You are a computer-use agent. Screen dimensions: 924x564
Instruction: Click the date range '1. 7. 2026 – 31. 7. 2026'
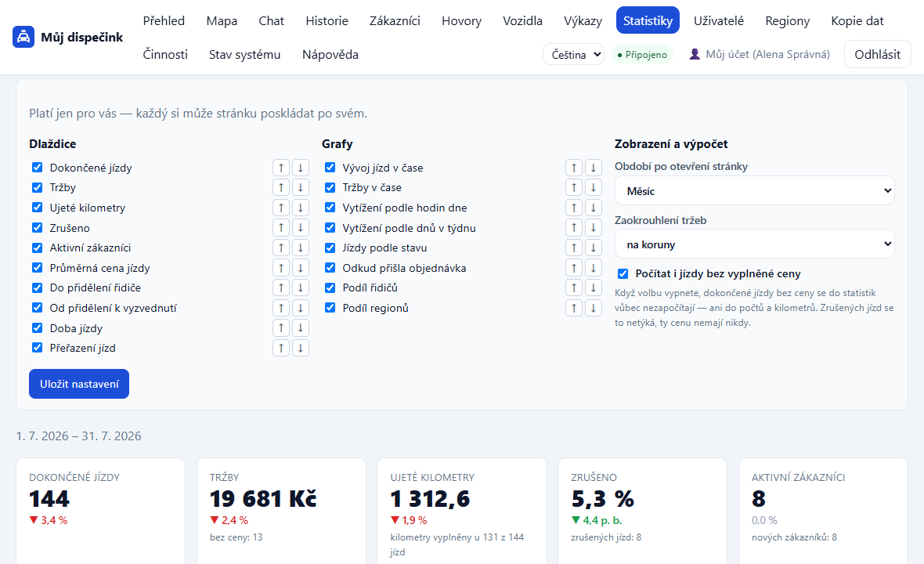point(78,436)
